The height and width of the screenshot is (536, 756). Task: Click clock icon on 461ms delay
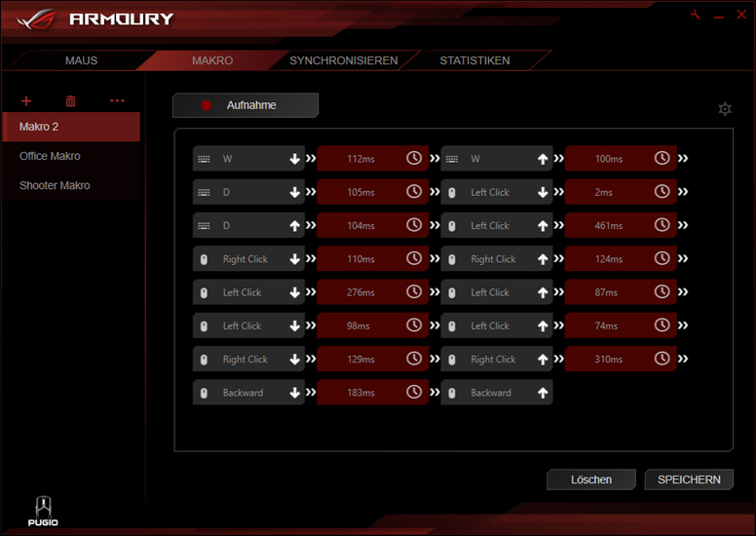pyautogui.click(x=661, y=225)
